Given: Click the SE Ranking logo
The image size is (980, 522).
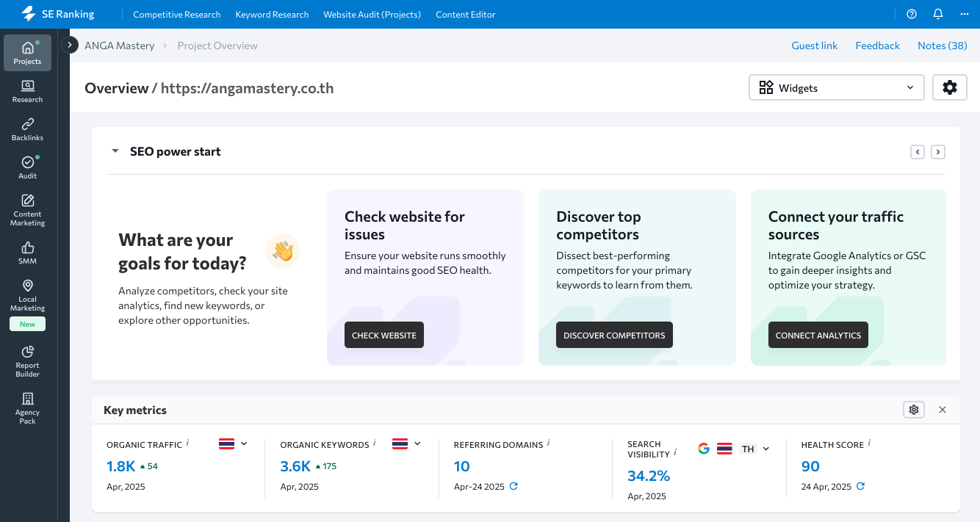Looking at the screenshot, I should (57, 14).
